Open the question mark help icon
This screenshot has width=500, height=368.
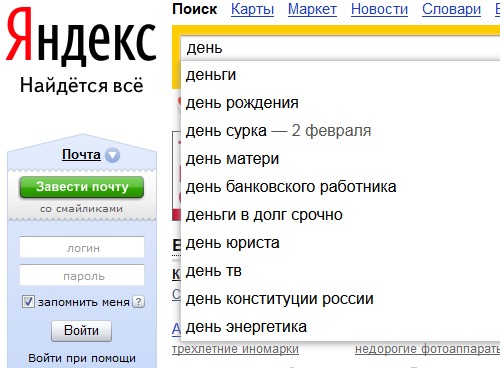[x=138, y=302]
